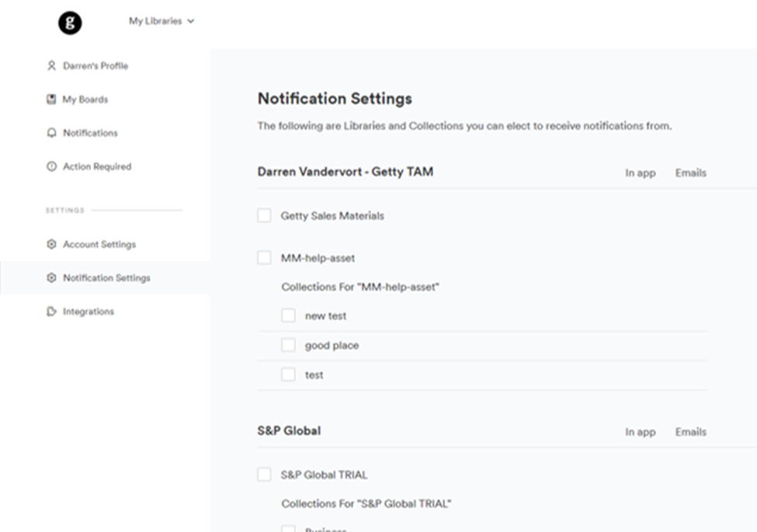Check the Getty Sales Materials checkbox
The width and height of the screenshot is (757, 532).
pos(264,215)
